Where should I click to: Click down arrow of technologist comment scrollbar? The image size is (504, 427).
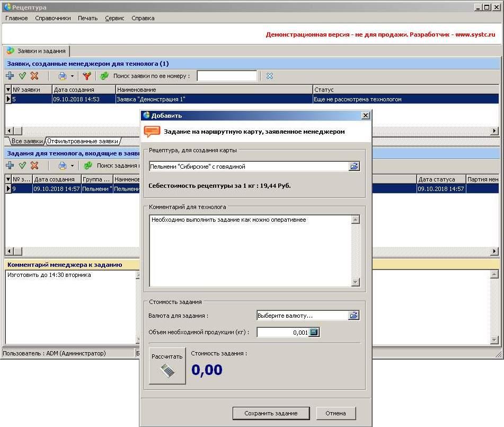355,282
